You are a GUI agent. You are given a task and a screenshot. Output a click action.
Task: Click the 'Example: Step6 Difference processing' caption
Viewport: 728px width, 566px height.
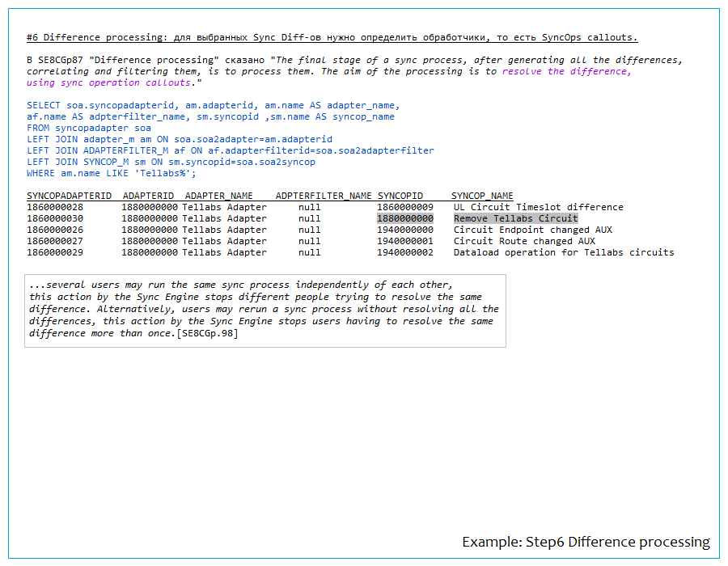[x=586, y=542]
